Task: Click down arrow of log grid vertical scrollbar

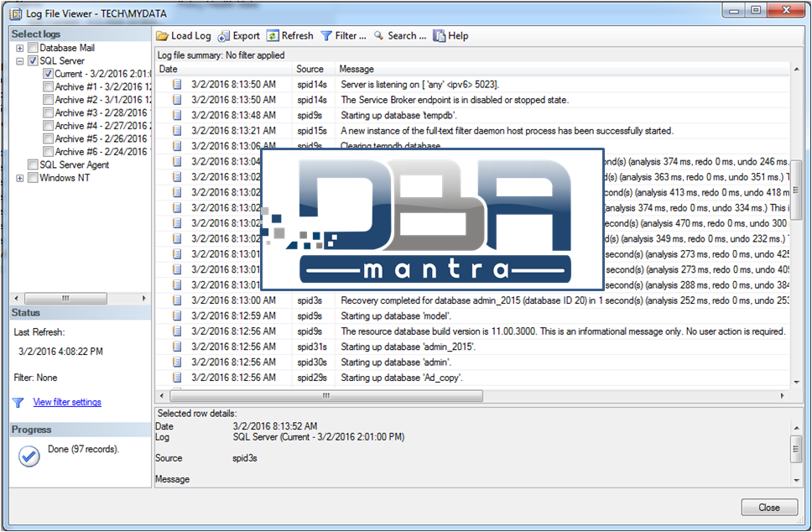Action: coord(796,382)
